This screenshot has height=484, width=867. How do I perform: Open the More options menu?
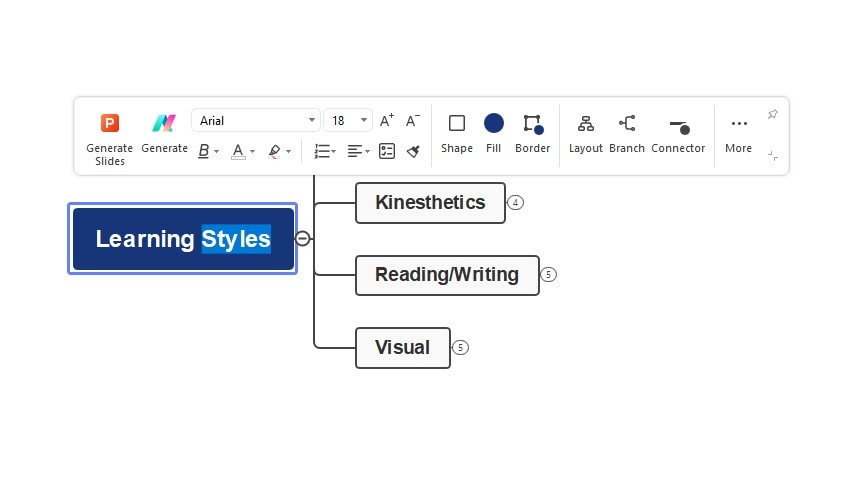pos(739,133)
